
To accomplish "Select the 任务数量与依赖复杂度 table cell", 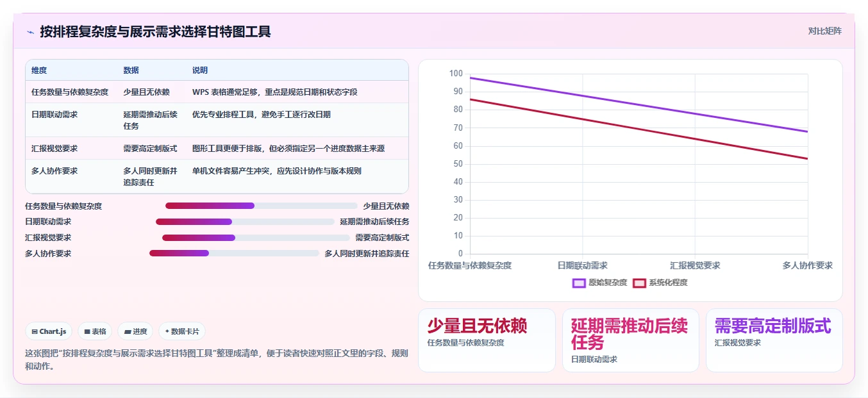I will click(x=70, y=92).
